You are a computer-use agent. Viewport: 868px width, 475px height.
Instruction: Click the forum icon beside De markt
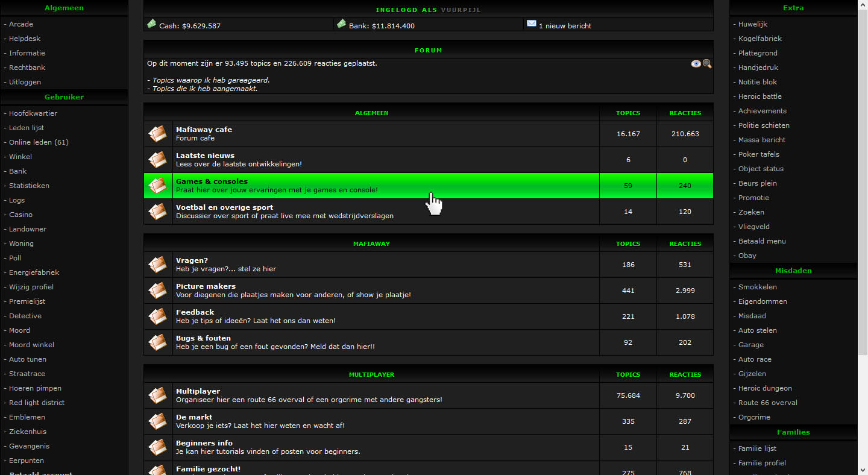[158, 421]
